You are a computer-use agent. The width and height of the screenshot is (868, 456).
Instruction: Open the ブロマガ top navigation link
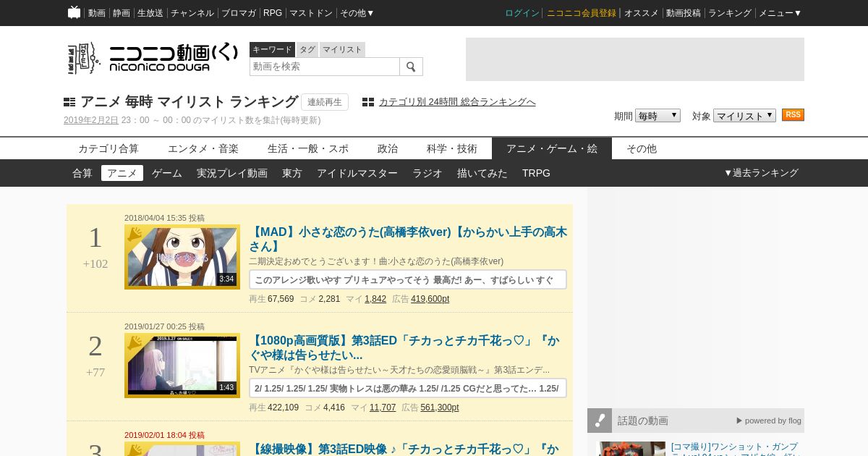coord(239,13)
